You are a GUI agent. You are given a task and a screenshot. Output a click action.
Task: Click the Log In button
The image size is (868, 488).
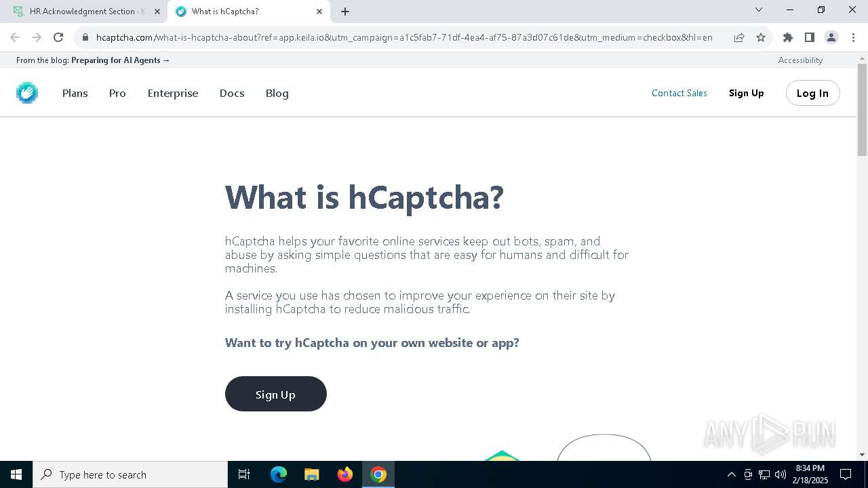tap(812, 93)
